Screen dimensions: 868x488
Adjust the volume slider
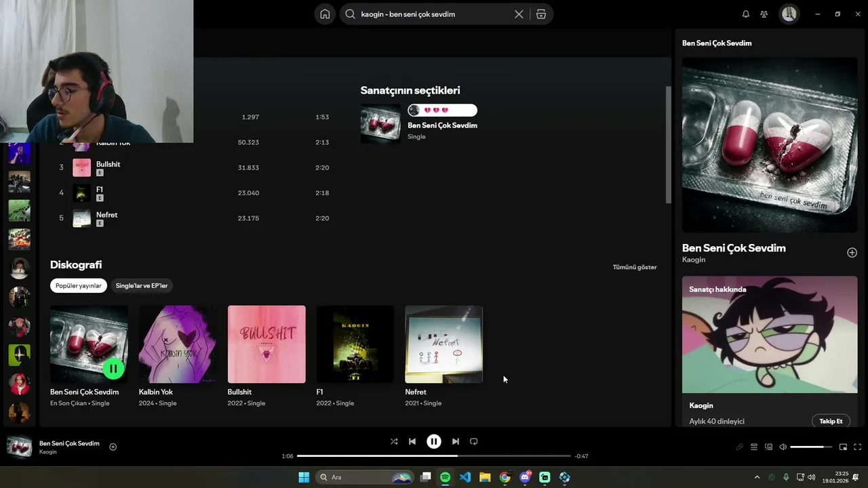tap(811, 447)
